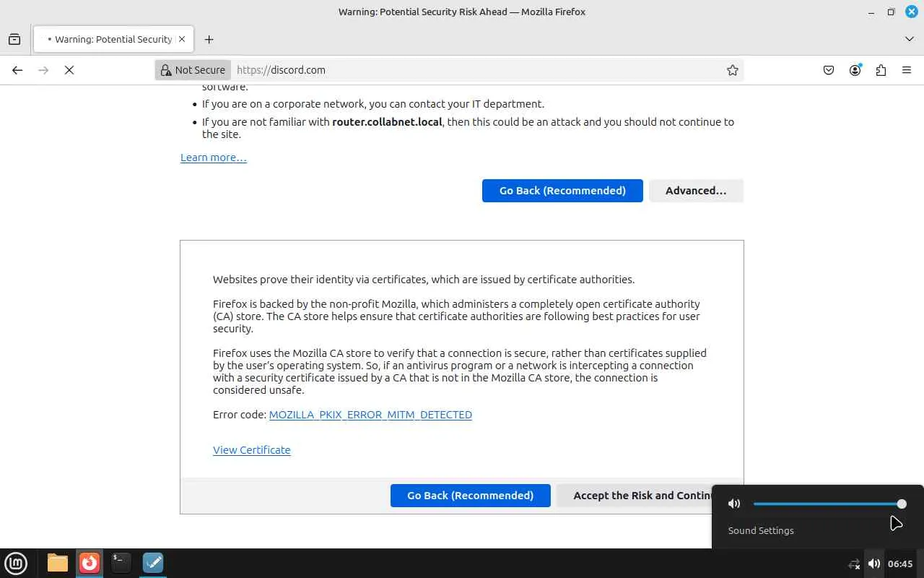Open the Extensions puzzle icon
Image resolution: width=924 pixels, height=578 pixels.
point(881,70)
